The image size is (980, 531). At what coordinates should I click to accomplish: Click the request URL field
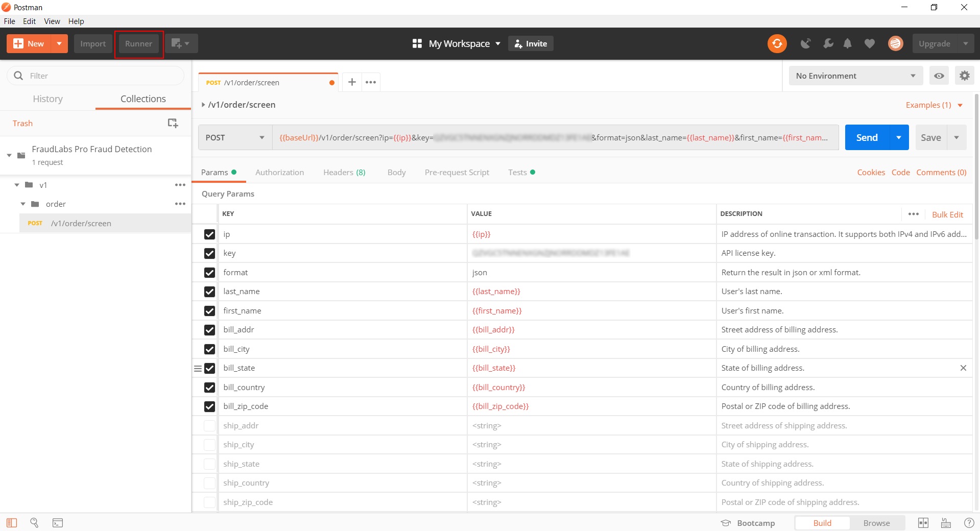(x=555, y=137)
